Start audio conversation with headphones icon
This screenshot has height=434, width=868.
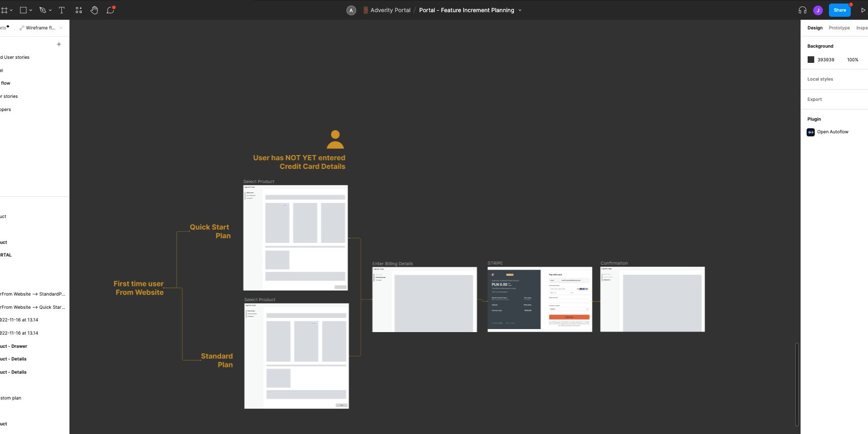click(802, 10)
